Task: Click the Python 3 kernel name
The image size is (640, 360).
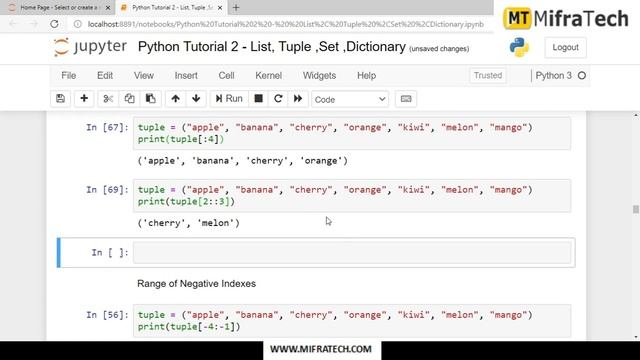Action: click(x=553, y=76)
